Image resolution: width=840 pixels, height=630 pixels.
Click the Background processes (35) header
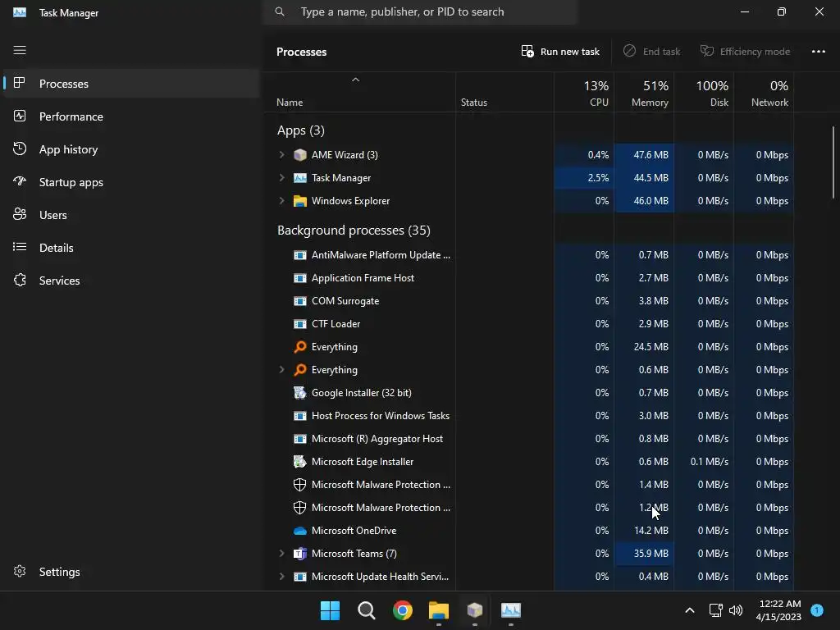coord(354,231)
